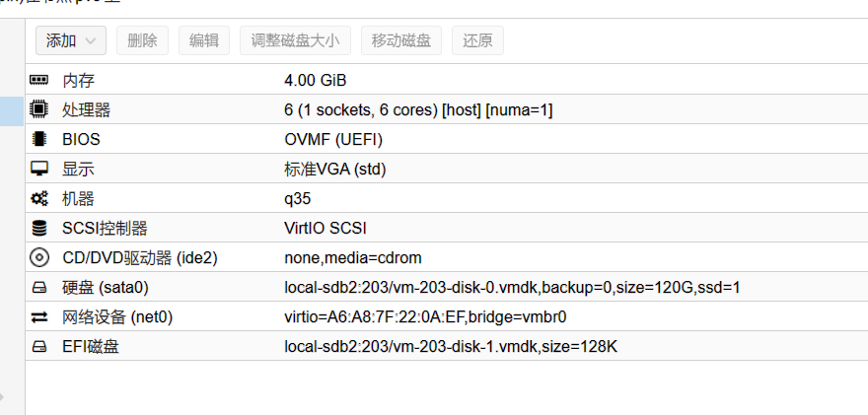Select the virtio network device value
The image size is (868, 415).
425,316
